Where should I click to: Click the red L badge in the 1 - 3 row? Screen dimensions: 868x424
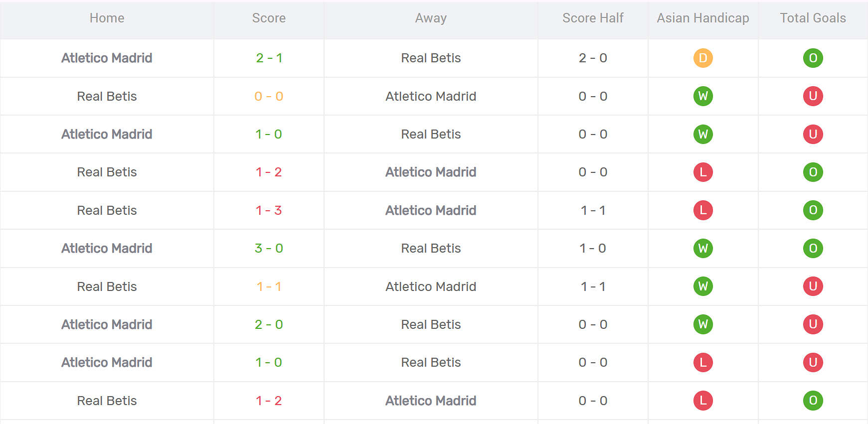click(x=703, y=210)
